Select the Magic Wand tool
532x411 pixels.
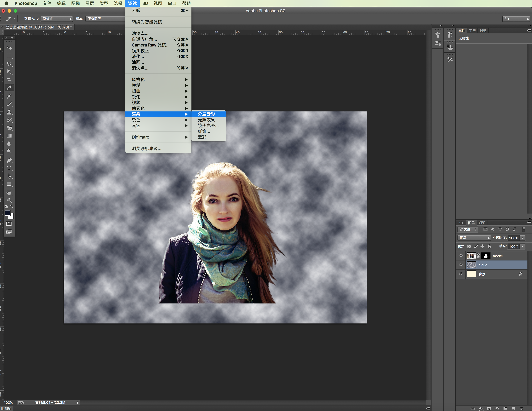(x=9, y=72)
